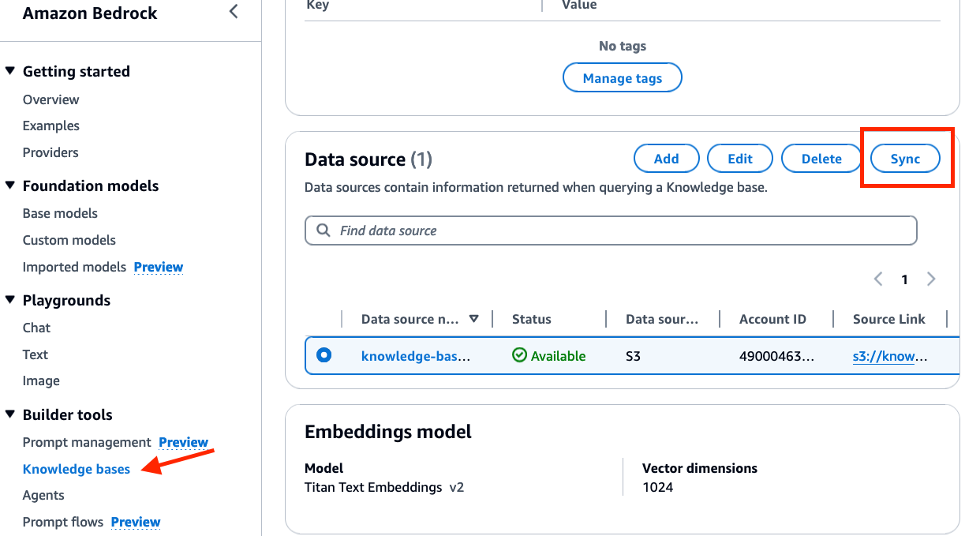The image size is (980, 536).
Task: Open Providers in the sidebar
Action: pos(50,152)
